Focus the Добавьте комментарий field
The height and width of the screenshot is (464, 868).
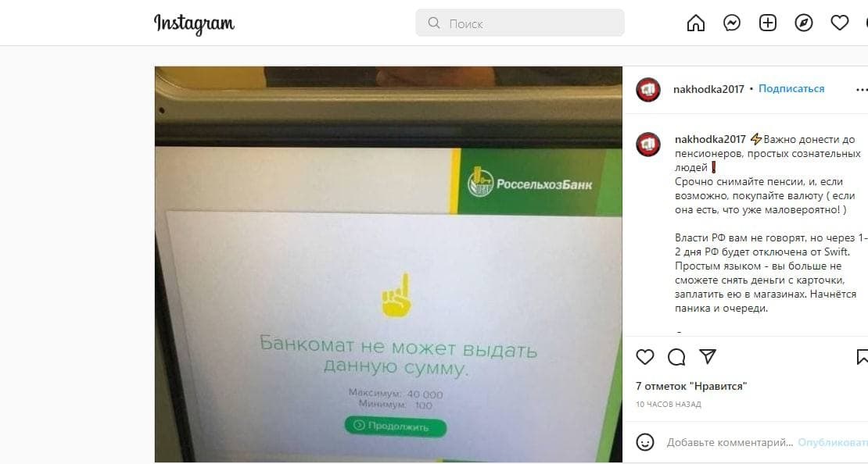(730, 442)
